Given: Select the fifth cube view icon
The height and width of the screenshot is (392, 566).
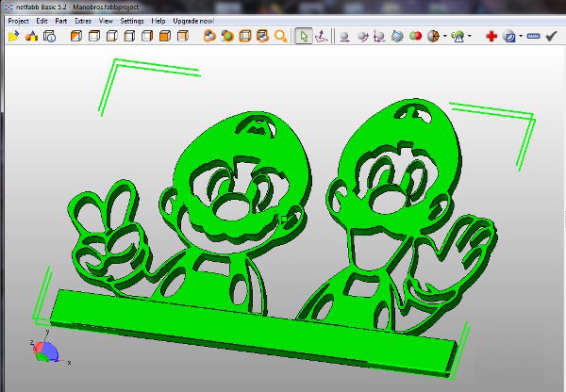Looking at the screenshot, I should [x=147, y=36].
